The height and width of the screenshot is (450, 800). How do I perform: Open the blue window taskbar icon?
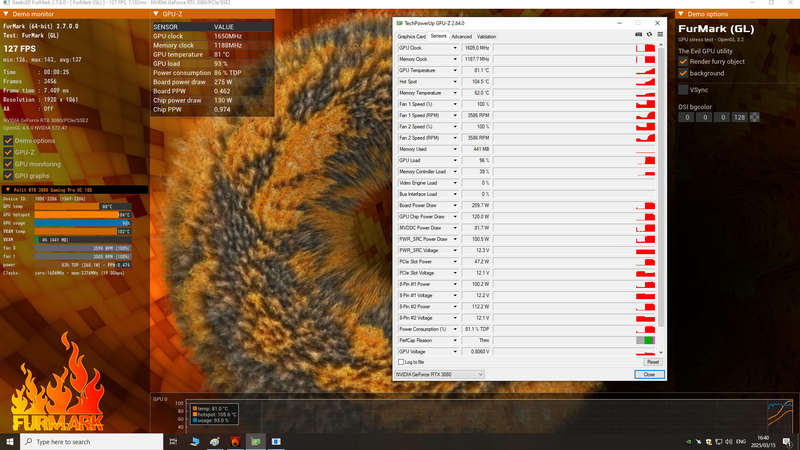(276, 441)
